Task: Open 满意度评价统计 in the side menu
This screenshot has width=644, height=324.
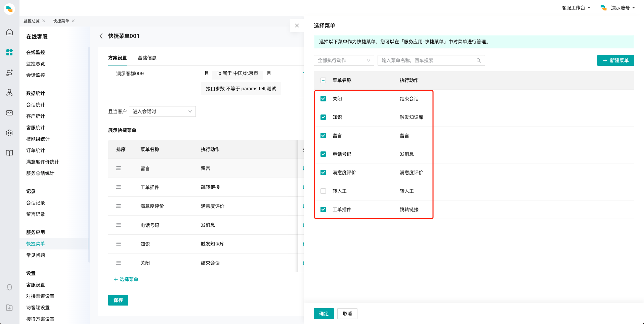Action: (43, 162)
